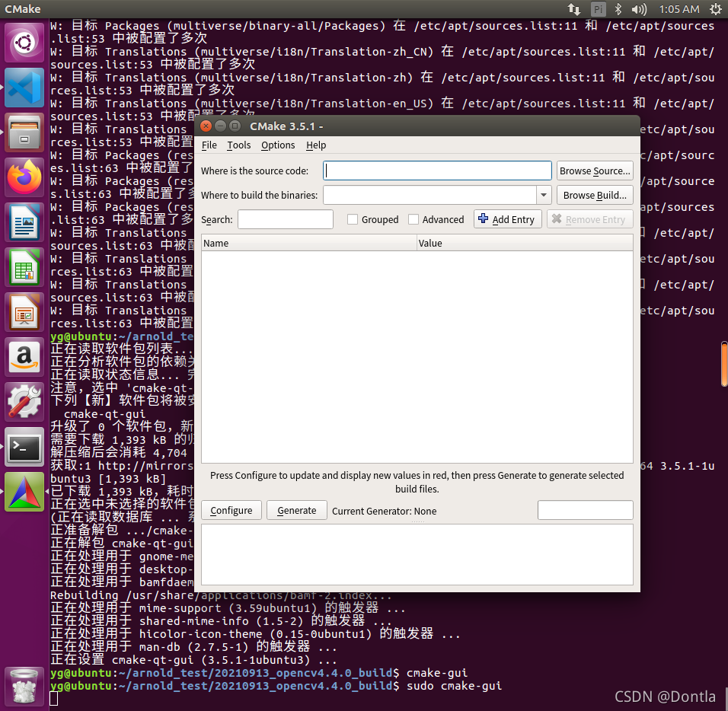Click Browse Source to pick source code
The width and height of the screenshot is (728, 711).
594,171
